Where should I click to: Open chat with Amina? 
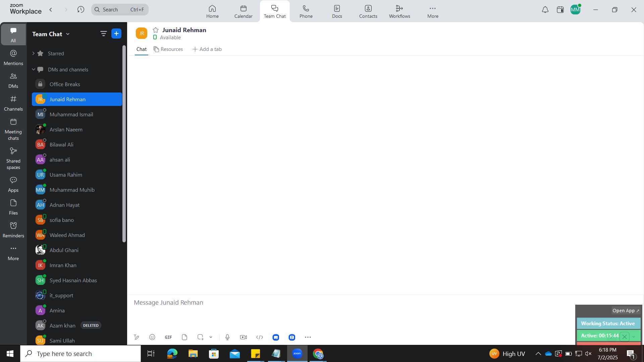(x=77, y=310)
